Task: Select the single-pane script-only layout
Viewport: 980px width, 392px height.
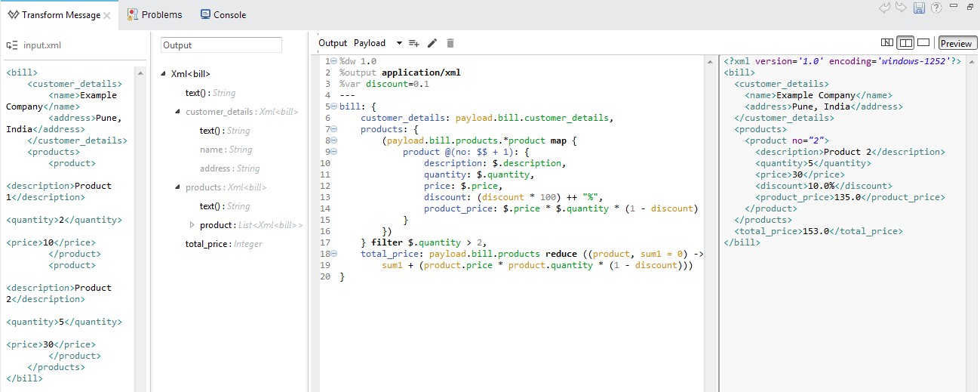Action: (x=923, y=43)
